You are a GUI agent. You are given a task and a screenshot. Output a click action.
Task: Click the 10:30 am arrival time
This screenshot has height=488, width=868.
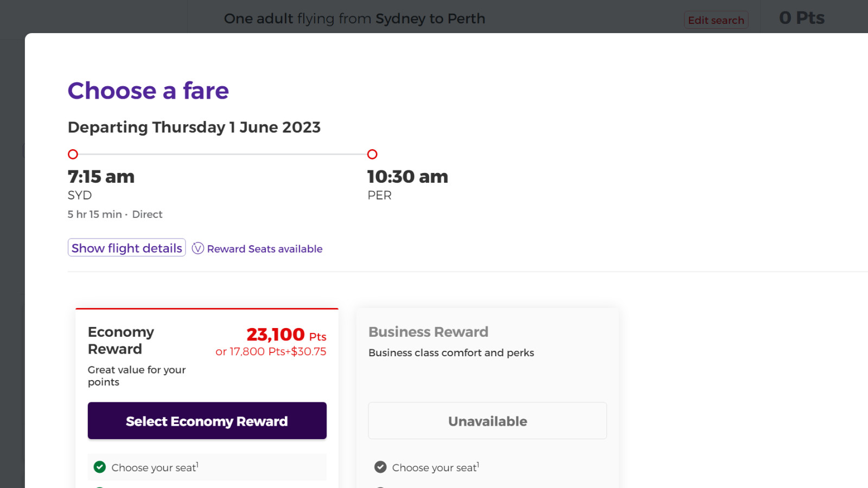pos(408,177)
